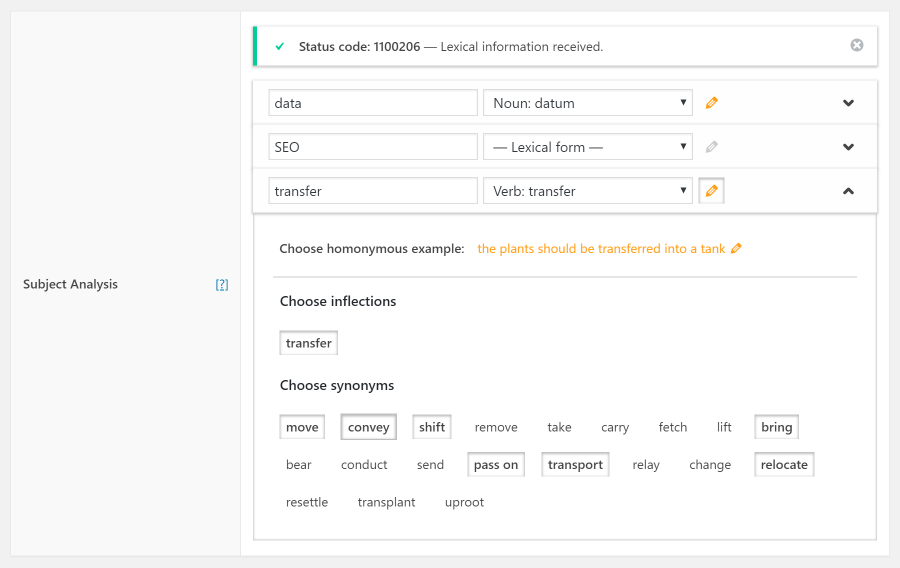Click the homonymous example sentence link
Image resolution: width=900 pixels, height=568 pixels.
coord(601,248)
